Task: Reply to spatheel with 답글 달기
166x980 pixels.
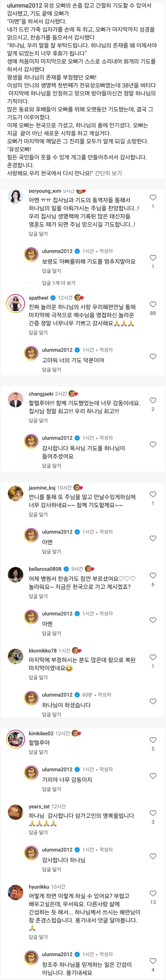Action: [38, 332]
